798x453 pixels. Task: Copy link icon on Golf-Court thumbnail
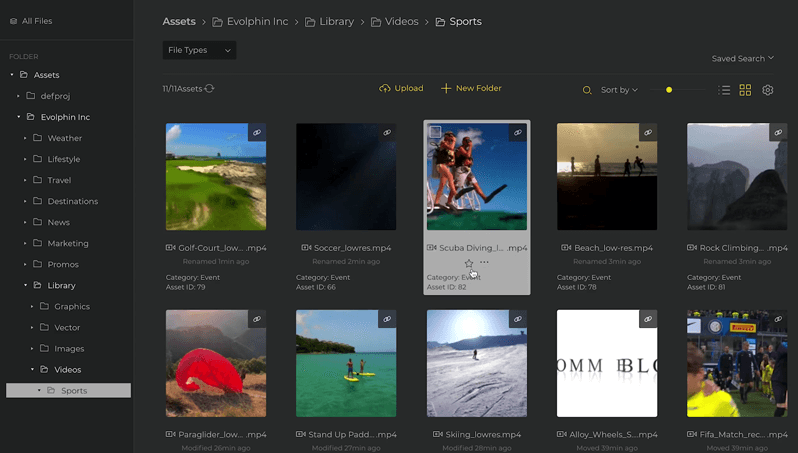[x=257, y=132]
